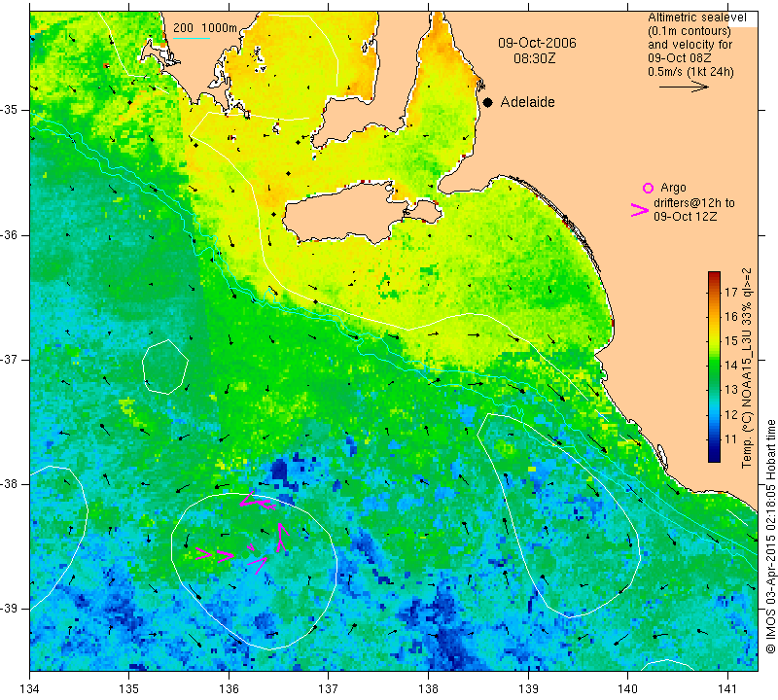This screenshot has width=778, height=700.
Task: Click the 136 longitude axis label
Action: click(229, 688)
